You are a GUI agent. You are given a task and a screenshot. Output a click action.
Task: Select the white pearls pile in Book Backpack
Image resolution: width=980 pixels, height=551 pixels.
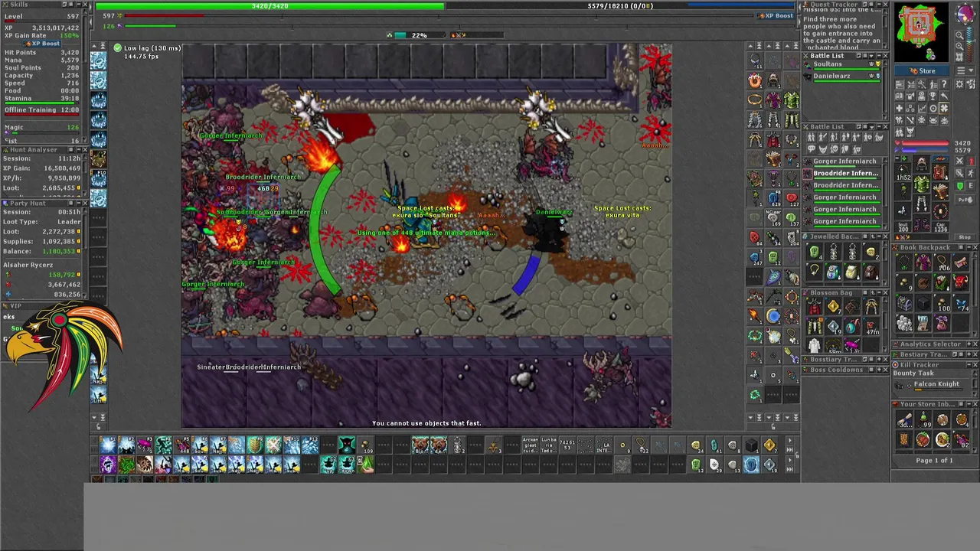[x=904, y=322]
